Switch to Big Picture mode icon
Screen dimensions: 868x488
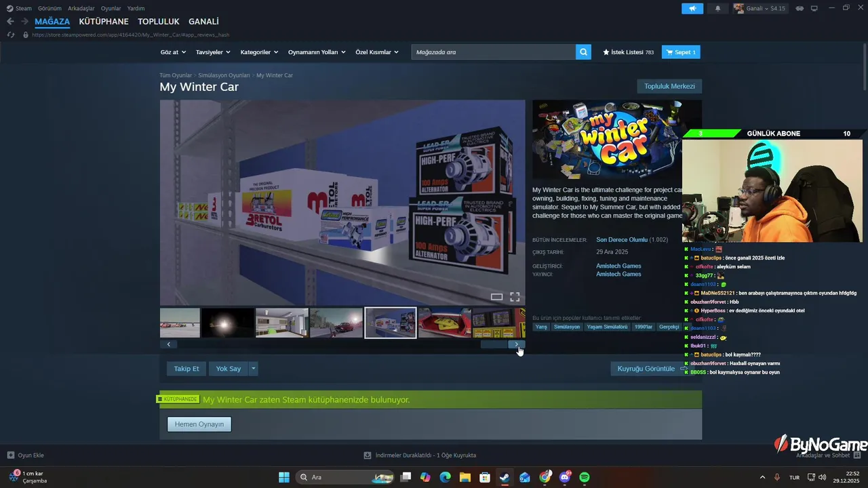pos(814,8)
